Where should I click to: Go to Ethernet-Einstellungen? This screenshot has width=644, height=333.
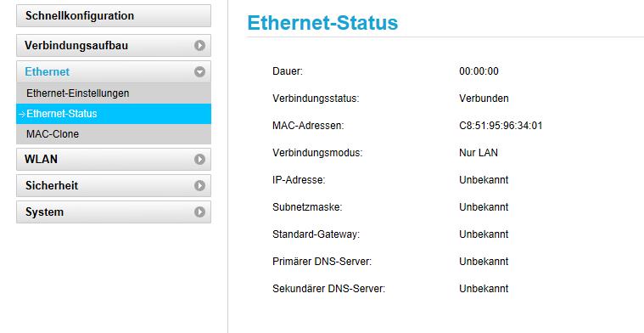coord(114,93)
